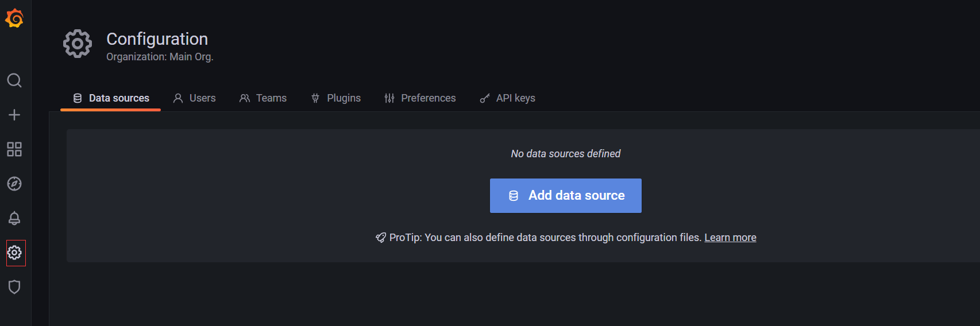Select the Data sources tab
980x326 pixels.
tap(111, 98)
